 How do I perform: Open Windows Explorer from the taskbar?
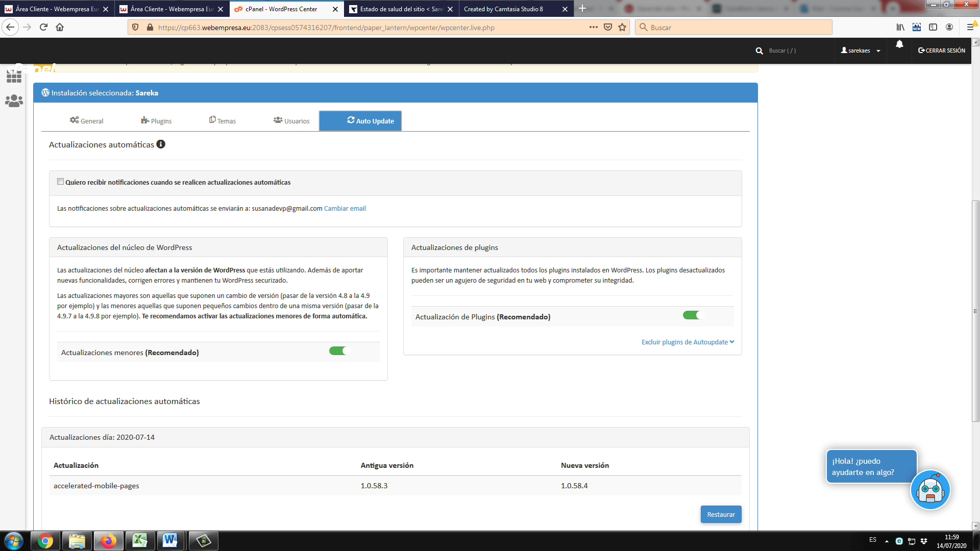(x=77, y=541)
